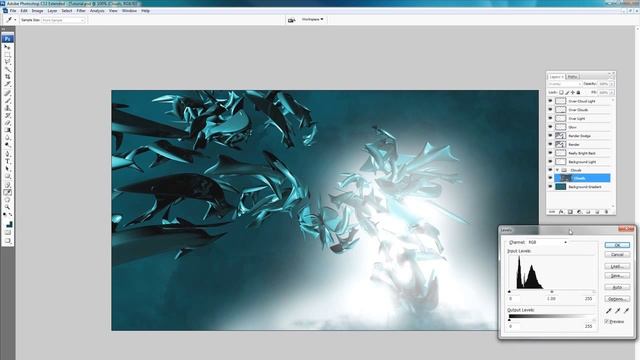Click Create new layer icon
Image resolution: width=640 pixels, height=360 pixels.
(x=597, y=212)
